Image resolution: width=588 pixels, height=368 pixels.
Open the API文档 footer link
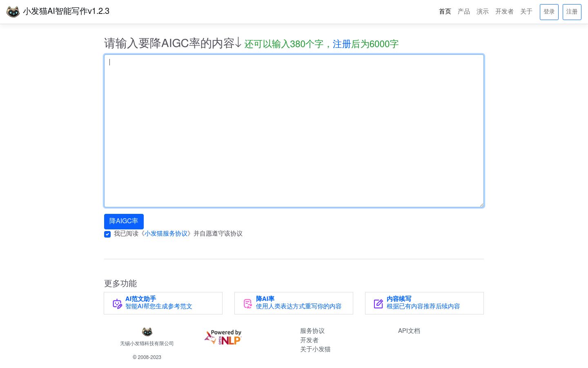pos(409,331)
